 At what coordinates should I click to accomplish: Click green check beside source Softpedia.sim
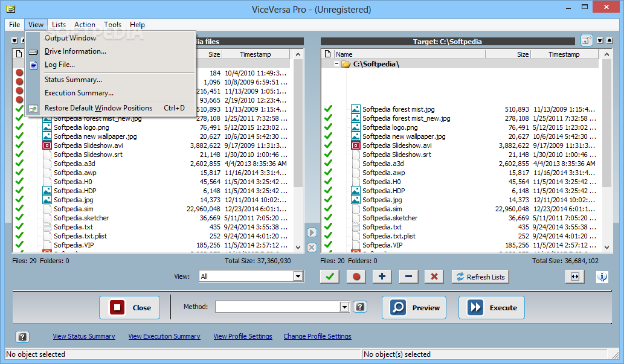[19, 209]
